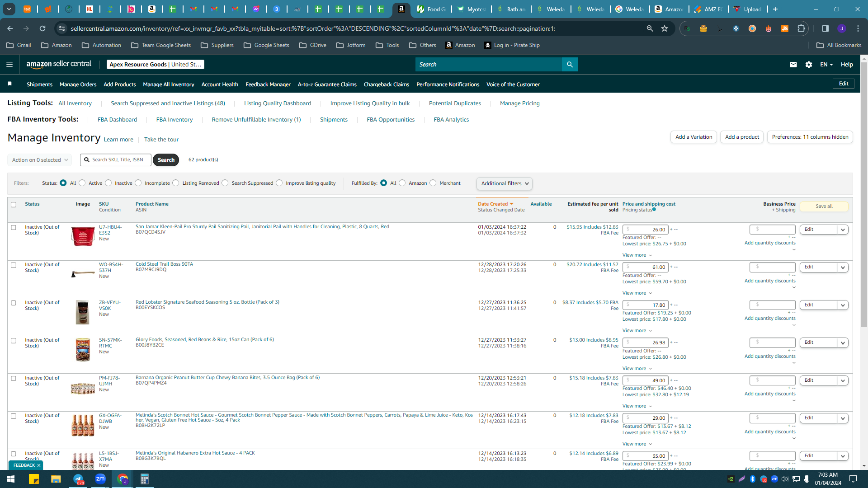The width and height of the screenshot is (868, 488).
Task: Choose the Search Suppressed status radio
Action: 225,183
